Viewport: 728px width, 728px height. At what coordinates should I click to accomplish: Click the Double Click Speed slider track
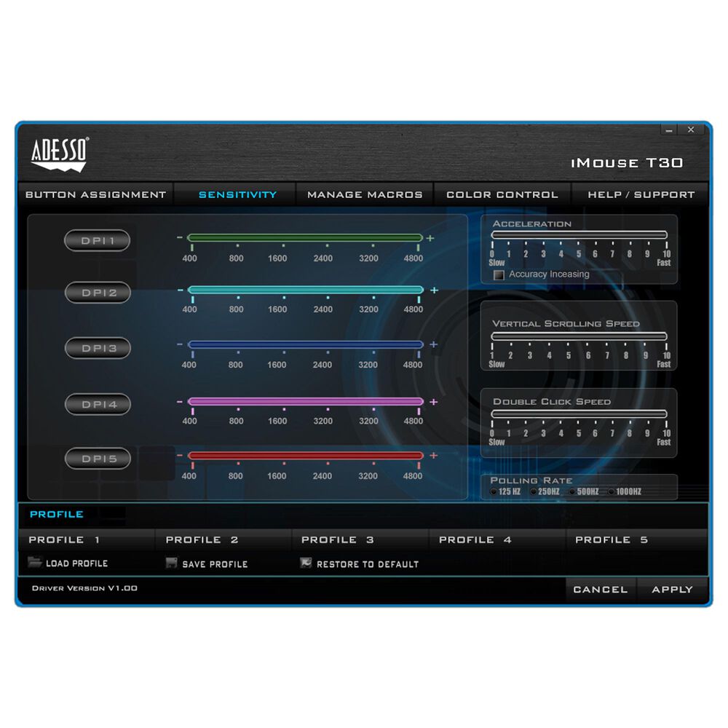(x=579, y=414)
